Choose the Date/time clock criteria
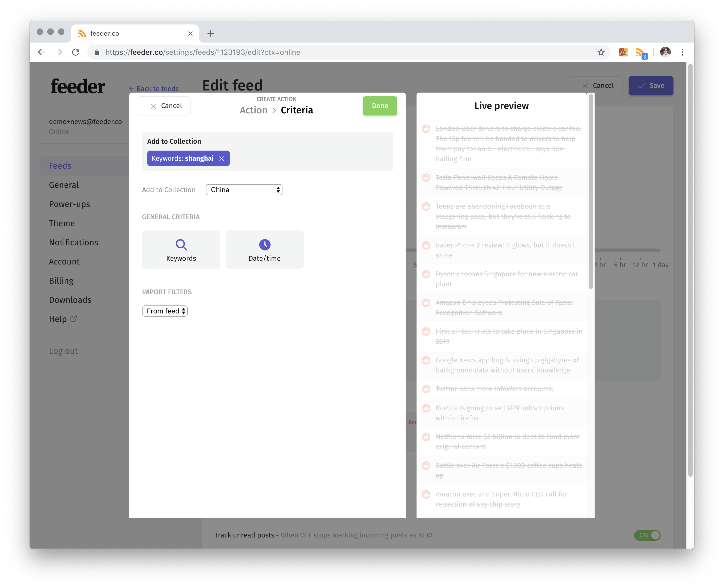The width and height of the screenshot is (724, 588). [x=264, y=250]
